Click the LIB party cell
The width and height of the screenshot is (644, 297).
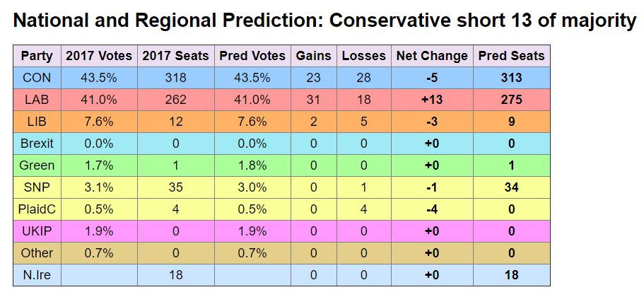pyautogui.click(x=37, y=122)
